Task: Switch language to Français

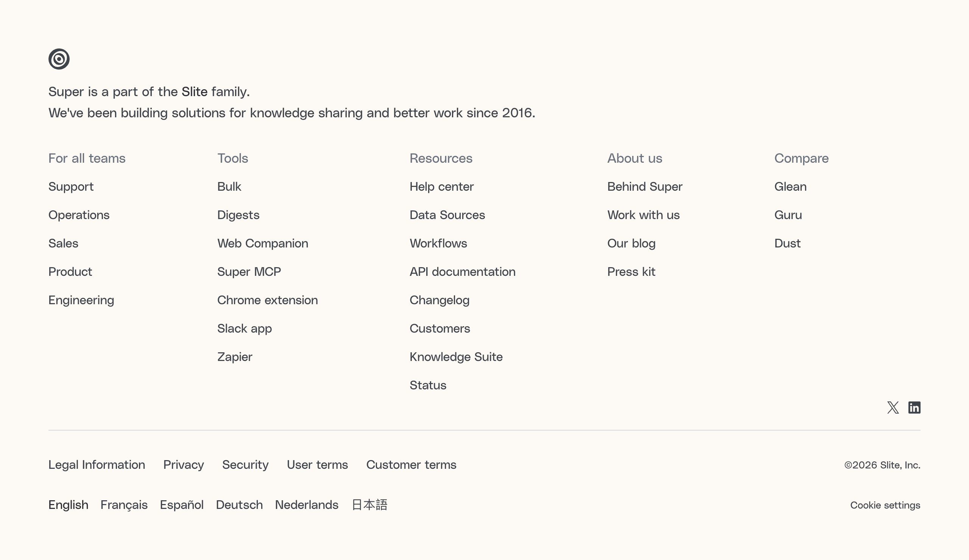Action: (124, 505)
